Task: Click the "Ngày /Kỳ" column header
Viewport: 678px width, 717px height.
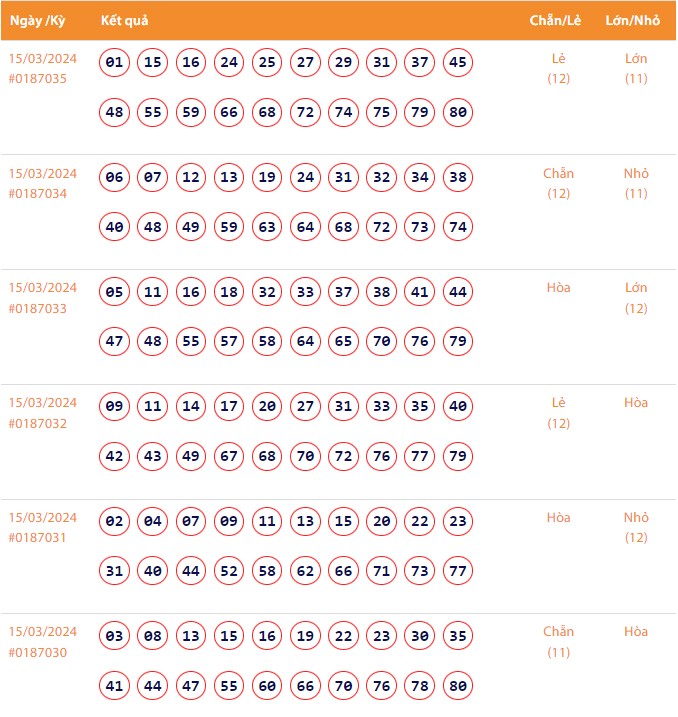Action: (39, 21)
